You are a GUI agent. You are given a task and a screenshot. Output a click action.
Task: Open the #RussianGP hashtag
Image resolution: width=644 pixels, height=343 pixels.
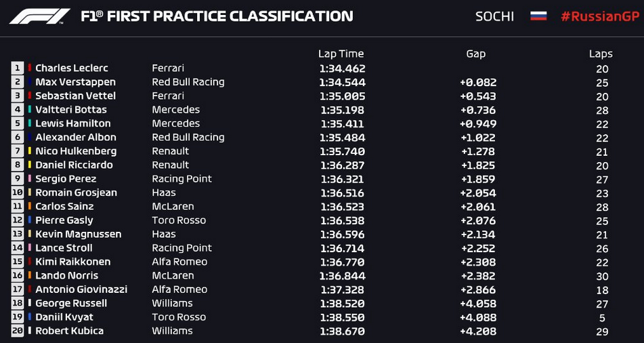(600, 17)
